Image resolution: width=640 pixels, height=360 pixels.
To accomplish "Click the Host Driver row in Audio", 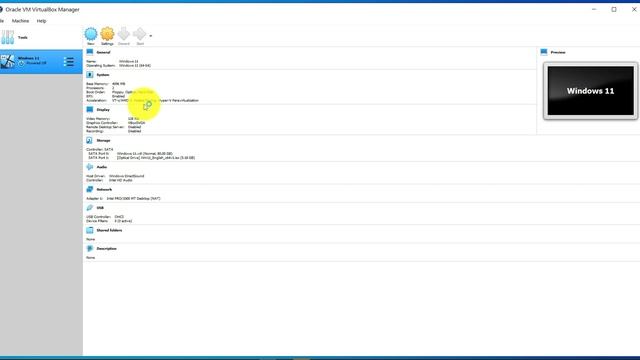I will pos(115,176).
